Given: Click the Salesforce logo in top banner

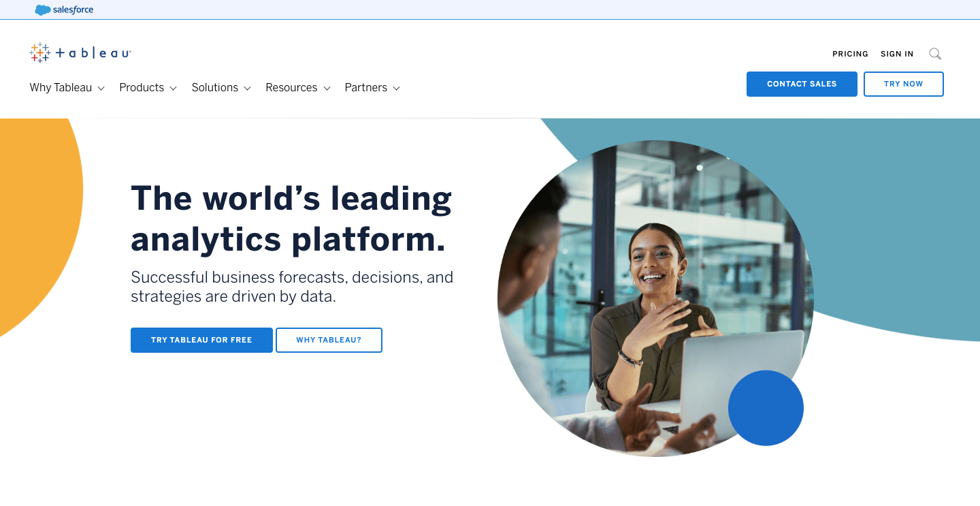Looking at the screenshot, I should pyautogui.click(x=64, y=10).
